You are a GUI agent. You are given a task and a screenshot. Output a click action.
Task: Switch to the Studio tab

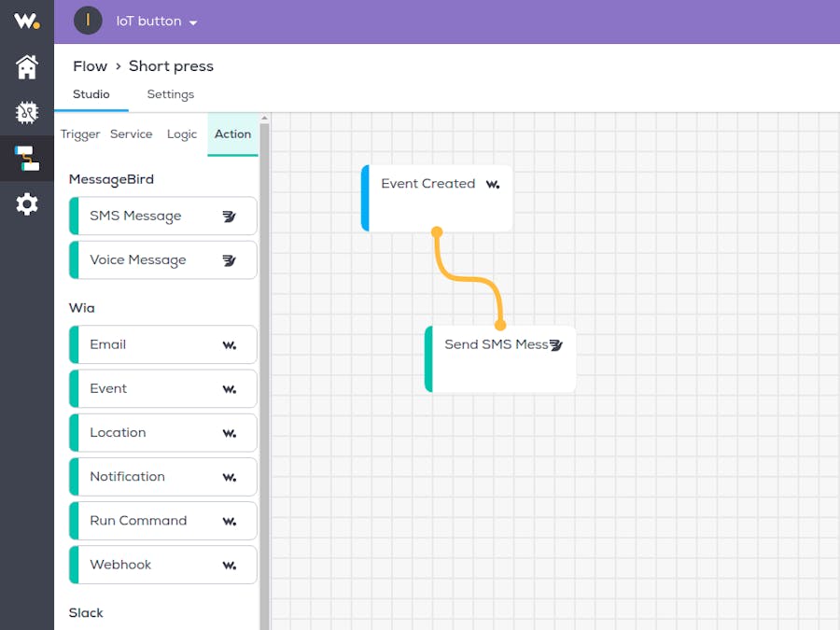pyautogui.click(x=91, y=94)
